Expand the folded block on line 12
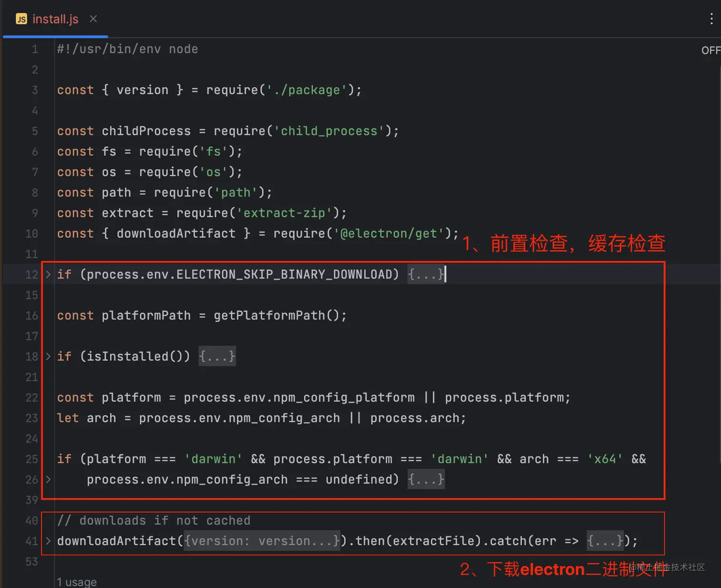Viewport: 721px width, 588px height. tap(48, 274)
